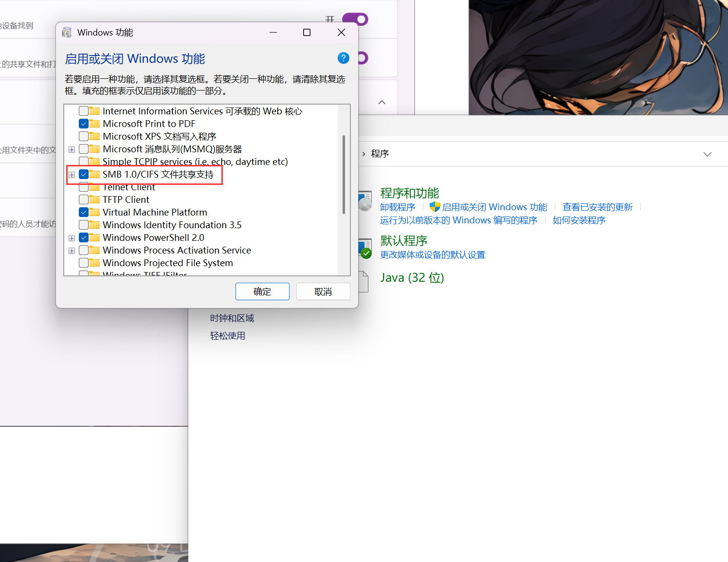Click folder icon of Virtual Machine Platform
Viewport: 728px width, 562px height.
94,212
